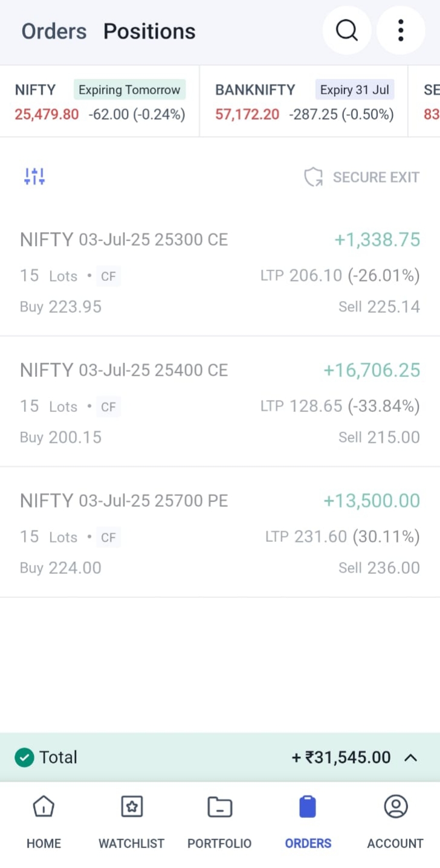
Task: Tap the green Total checkmark icon
Action: click(x=24, y=757)
